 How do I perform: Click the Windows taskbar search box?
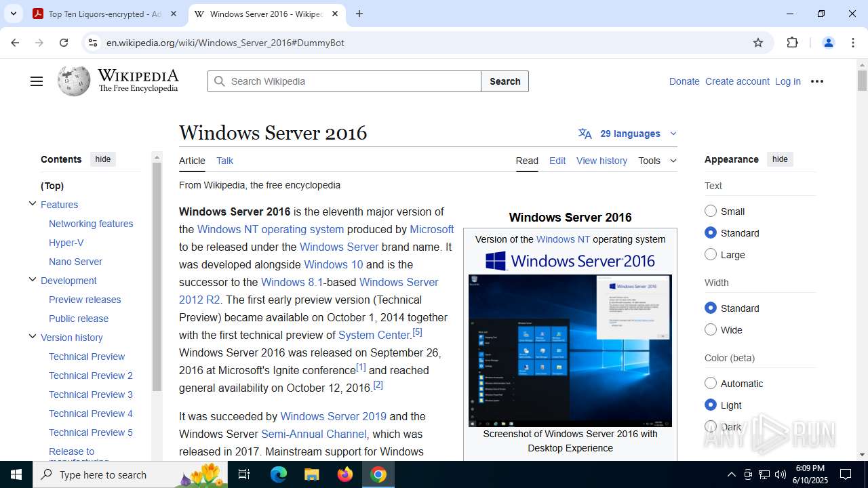click(x=131, y=474)
